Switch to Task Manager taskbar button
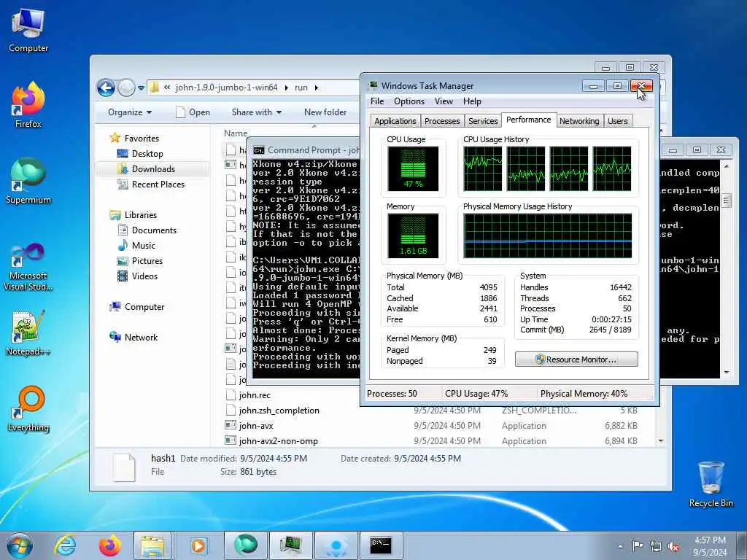The width and height of the screenshot is (747, 560). pyautogui.click(x=290, y=545)
